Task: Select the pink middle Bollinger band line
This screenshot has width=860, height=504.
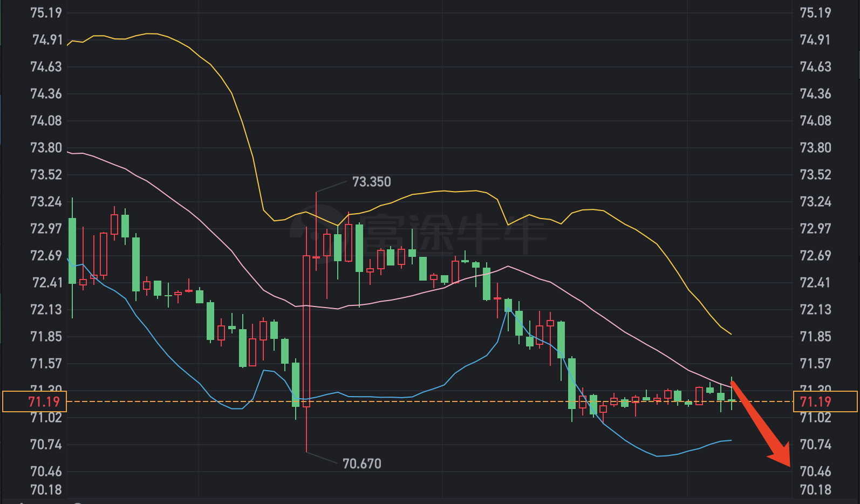Action: pyautogui.click(x=200, y=219)
